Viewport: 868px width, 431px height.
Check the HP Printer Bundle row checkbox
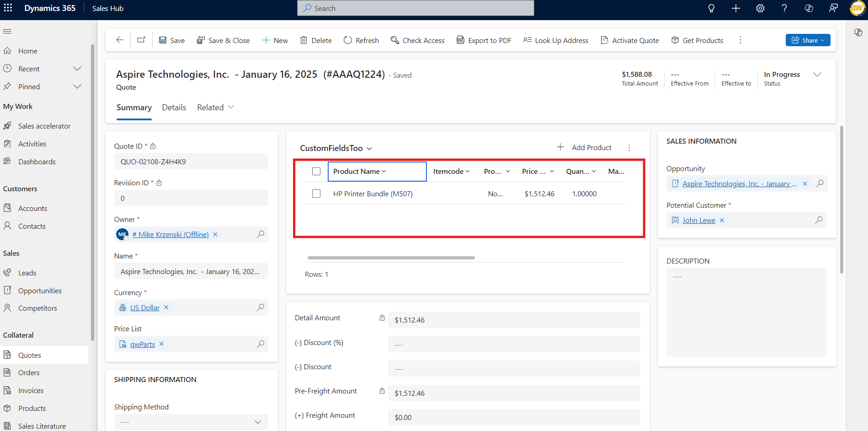pyautogui.click(x=316, y=194)
